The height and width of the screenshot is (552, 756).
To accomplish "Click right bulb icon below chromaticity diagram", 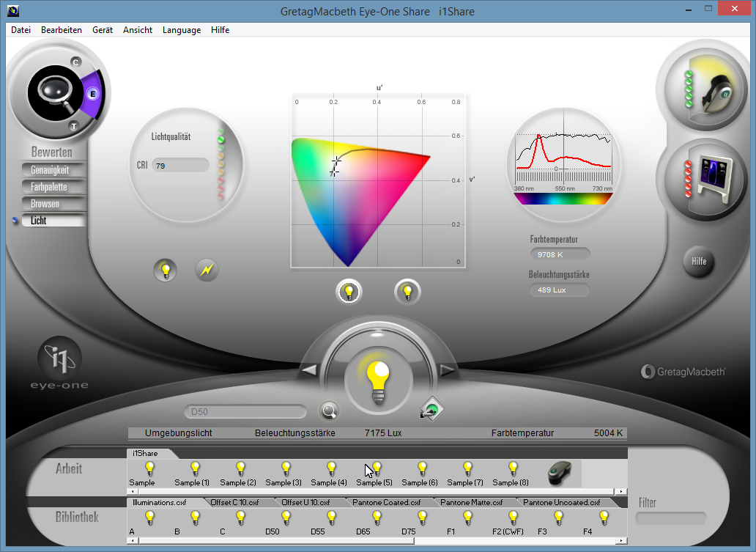I will point(407,292).
